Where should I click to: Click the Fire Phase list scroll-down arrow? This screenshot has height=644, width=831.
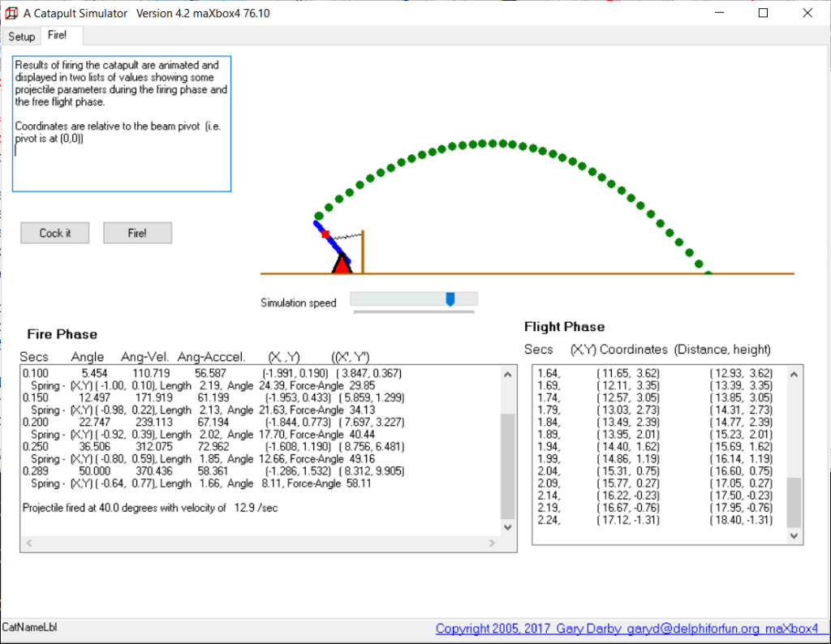coord(508,526)
